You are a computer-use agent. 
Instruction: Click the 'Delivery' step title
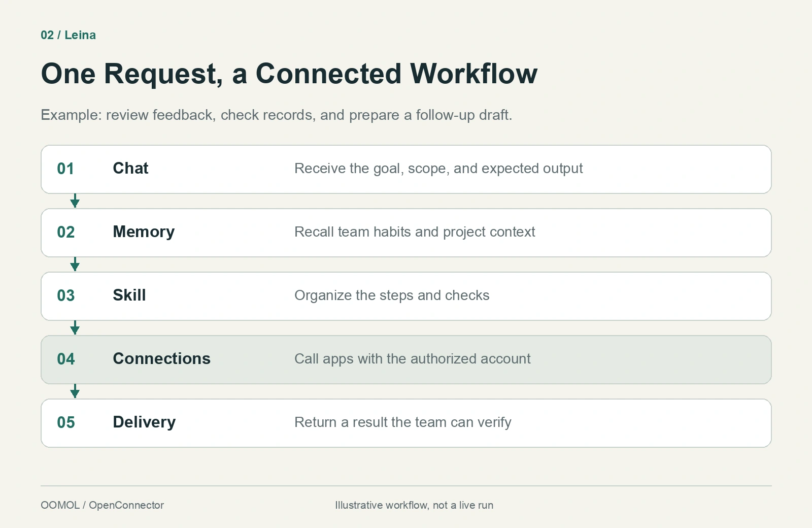144,422
